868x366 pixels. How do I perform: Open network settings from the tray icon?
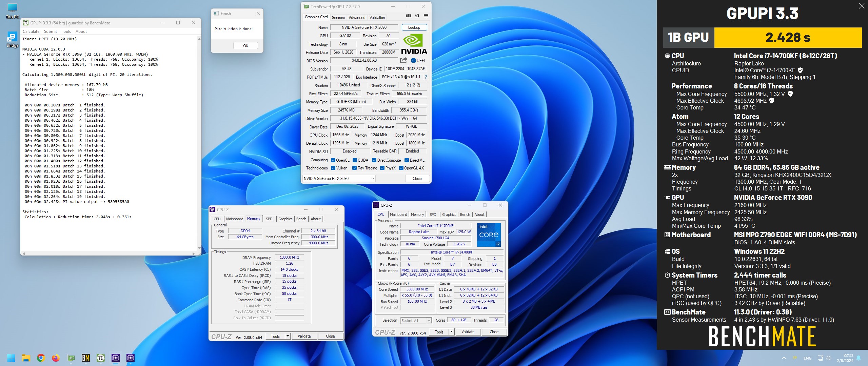[x=820, y=358]
